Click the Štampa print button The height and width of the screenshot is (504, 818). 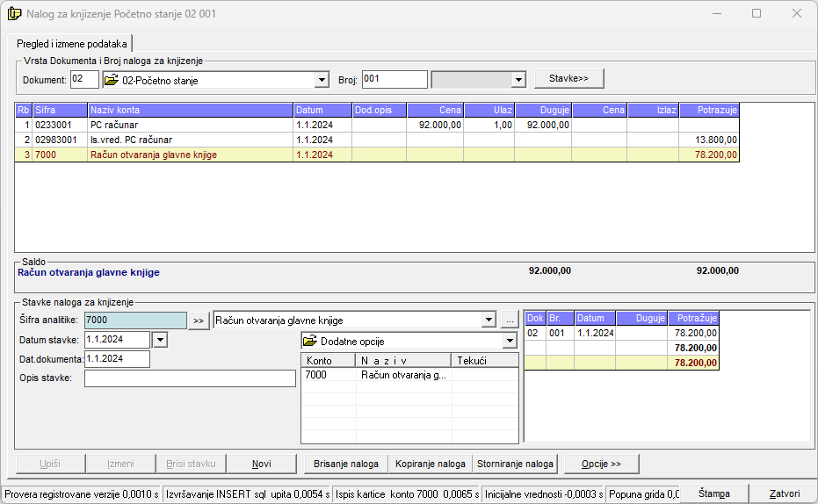point(714,494)
